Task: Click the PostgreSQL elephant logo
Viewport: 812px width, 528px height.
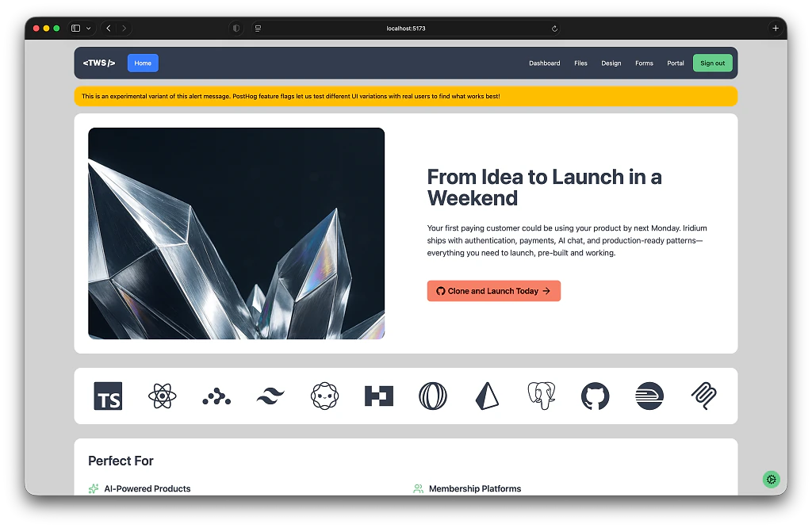Action: click(541, 396)
